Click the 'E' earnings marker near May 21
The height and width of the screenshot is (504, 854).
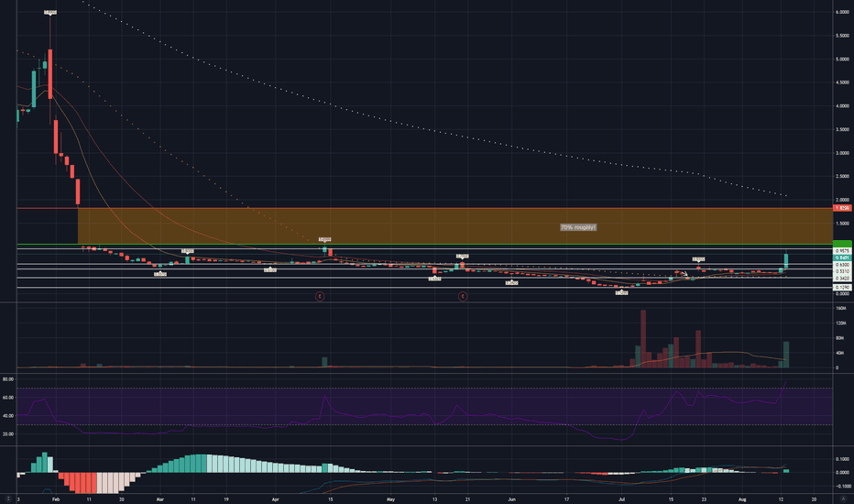click(x=463, y=296)
